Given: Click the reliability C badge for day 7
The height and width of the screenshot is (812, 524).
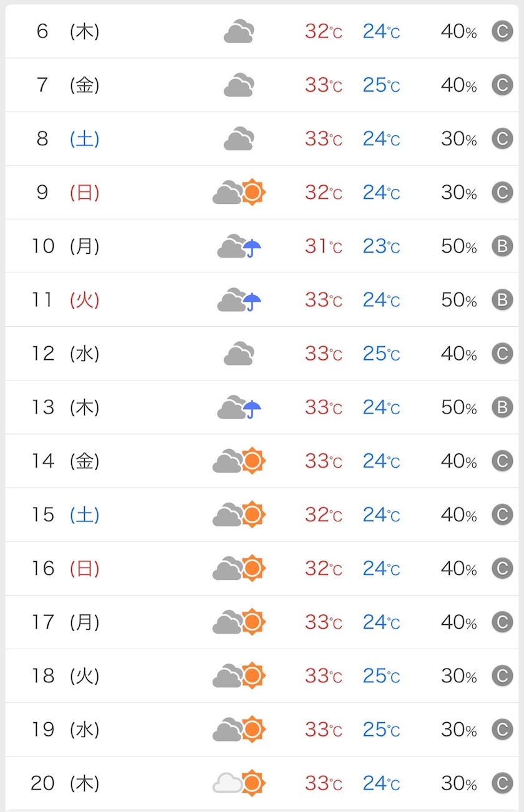Looking at the screenshot, I should pos(502,85).
